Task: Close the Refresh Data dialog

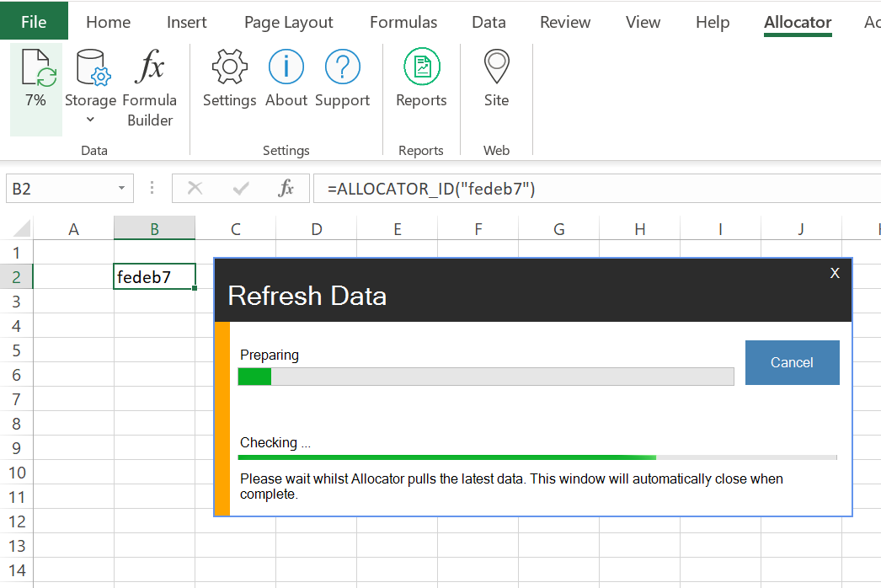Action: (x=835, y=273)
